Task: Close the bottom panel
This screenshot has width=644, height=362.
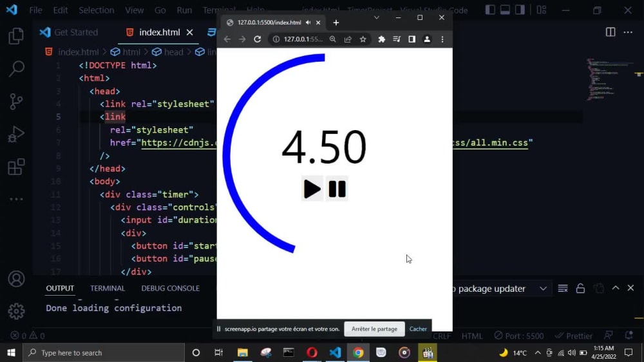Action: point(631,288)
